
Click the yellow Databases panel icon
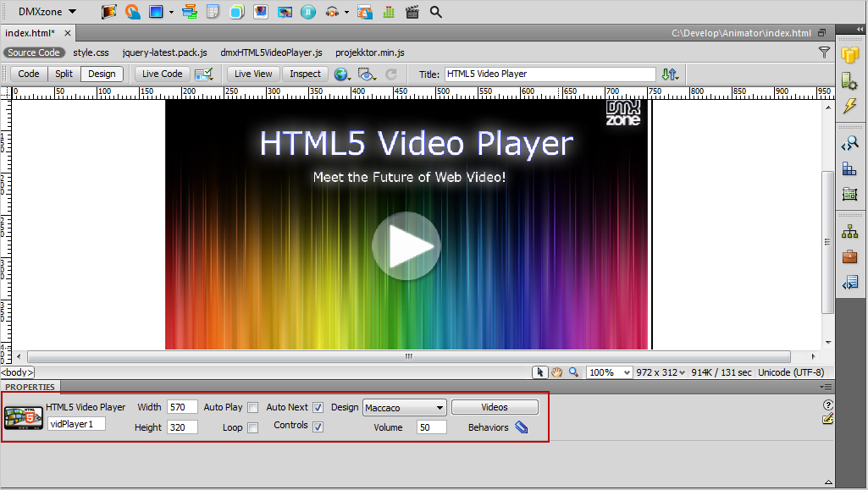(x=849, y=55)
